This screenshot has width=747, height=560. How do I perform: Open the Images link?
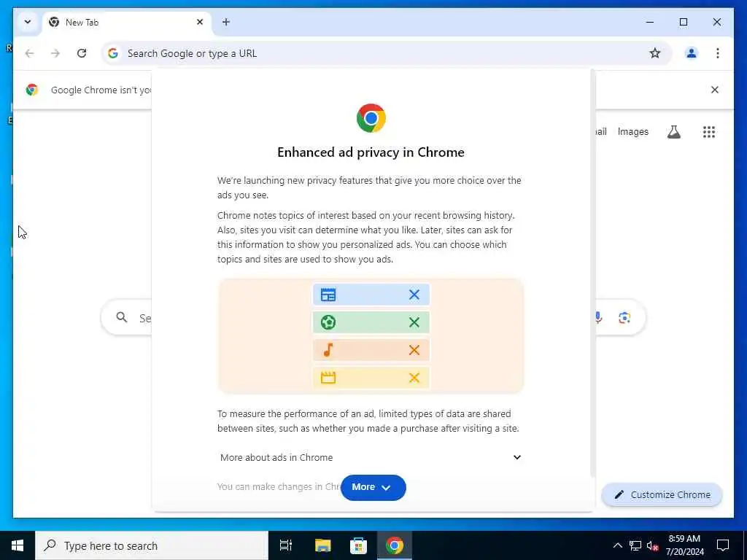tap(632, 132)
